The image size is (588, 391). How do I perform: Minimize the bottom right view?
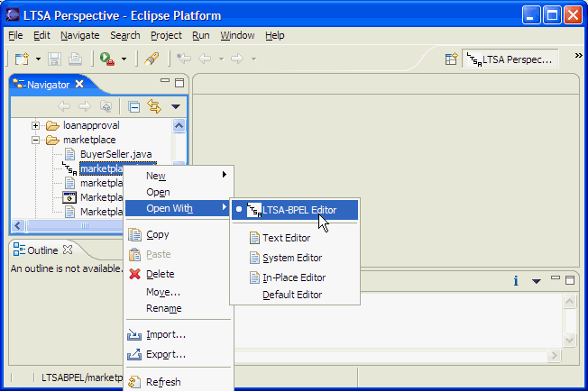point(556,277)
